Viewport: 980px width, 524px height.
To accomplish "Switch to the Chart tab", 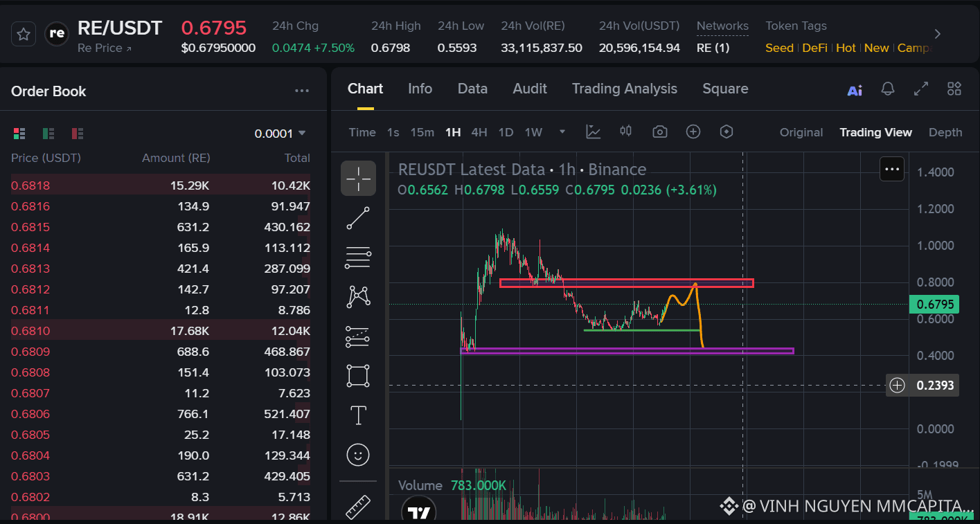I will click(x=365, y=89).
